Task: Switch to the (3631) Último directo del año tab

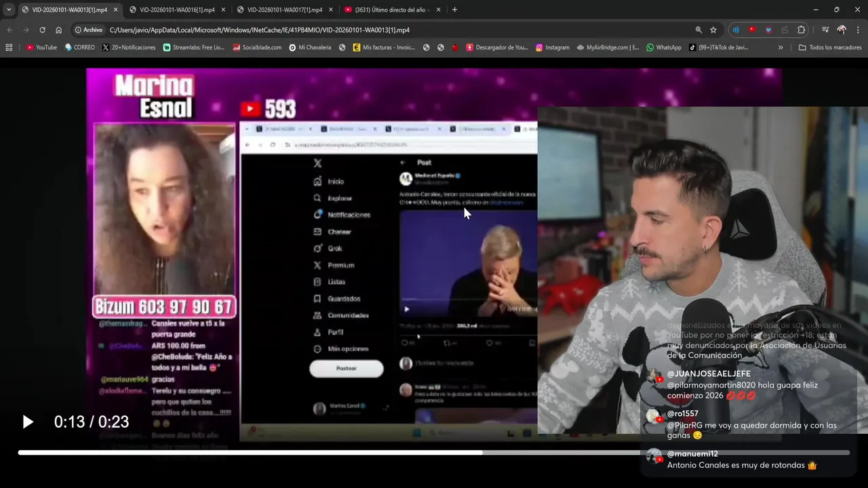Action: tap(392, 9)
